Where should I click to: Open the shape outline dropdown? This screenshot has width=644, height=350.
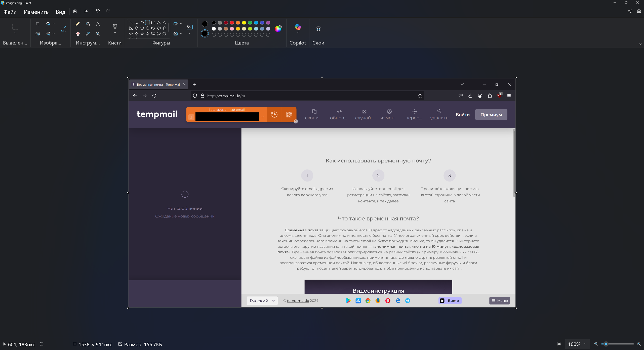[x=181, y=24]
